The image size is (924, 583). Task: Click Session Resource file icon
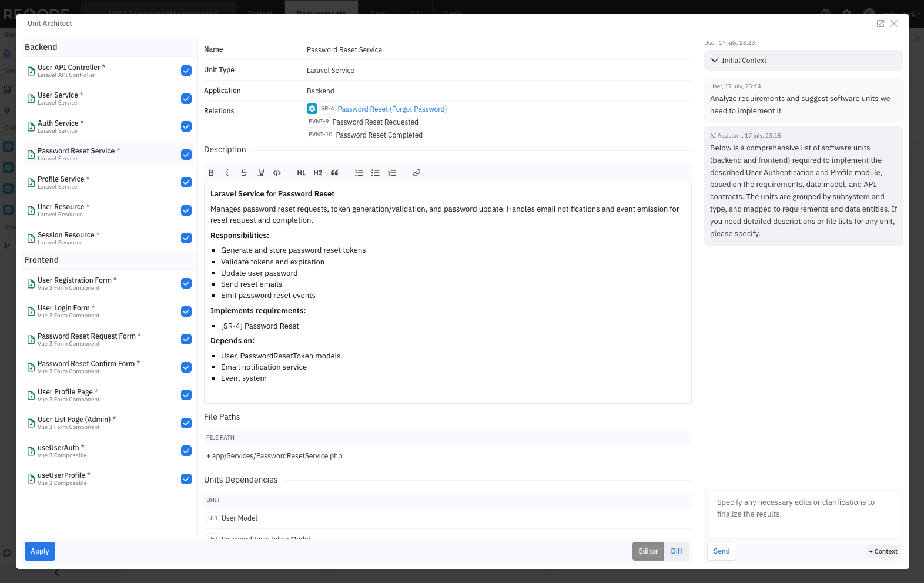pos(31,239)
